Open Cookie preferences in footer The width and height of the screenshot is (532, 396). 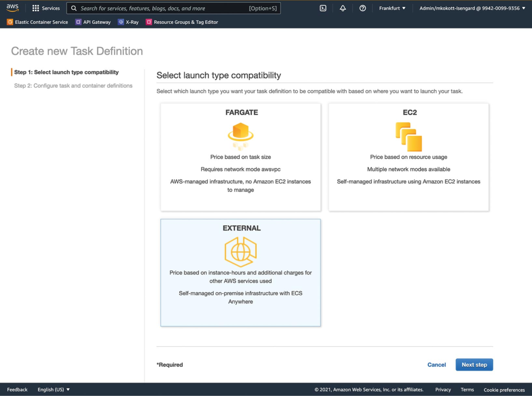(504, 390)
